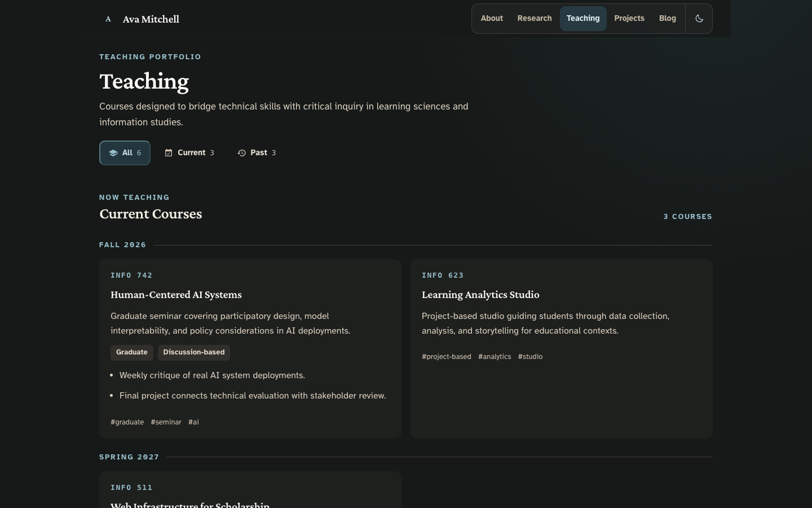Viewport: 812px width, 508px height.
Task: Select the #seminar tag
Action: coord(166,422)
